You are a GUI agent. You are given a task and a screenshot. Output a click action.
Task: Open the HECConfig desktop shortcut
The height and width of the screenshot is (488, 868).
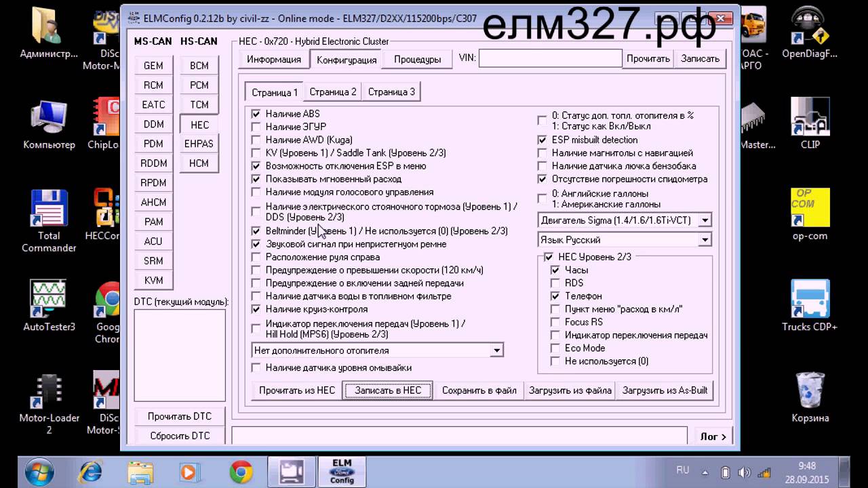point(103,216)
